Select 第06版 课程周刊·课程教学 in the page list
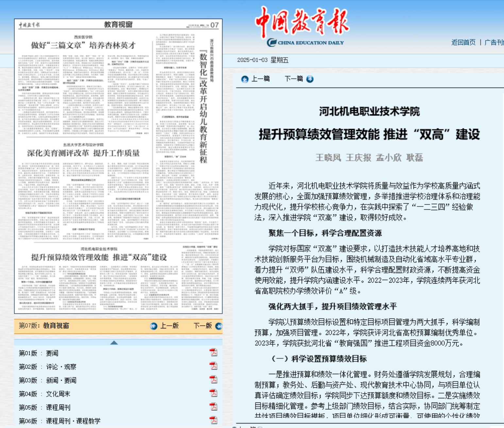The width and height of the screenshot is (504, 428). [59, 421]
